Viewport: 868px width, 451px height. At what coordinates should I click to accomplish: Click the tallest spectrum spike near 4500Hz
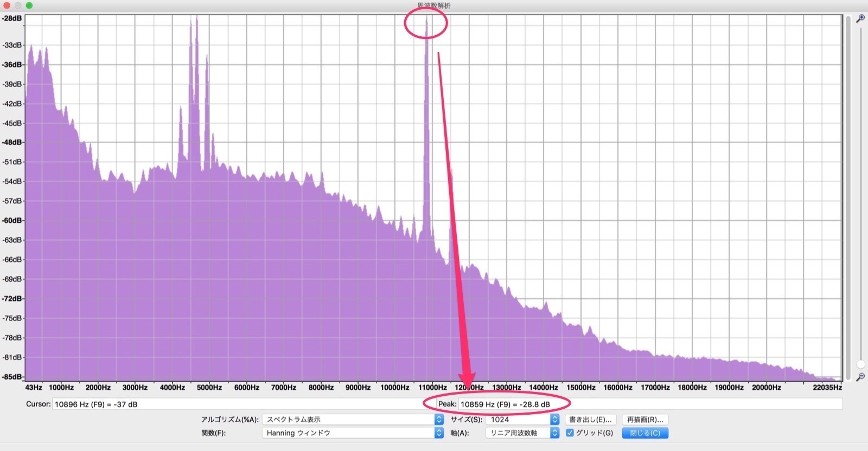(196, 22)
